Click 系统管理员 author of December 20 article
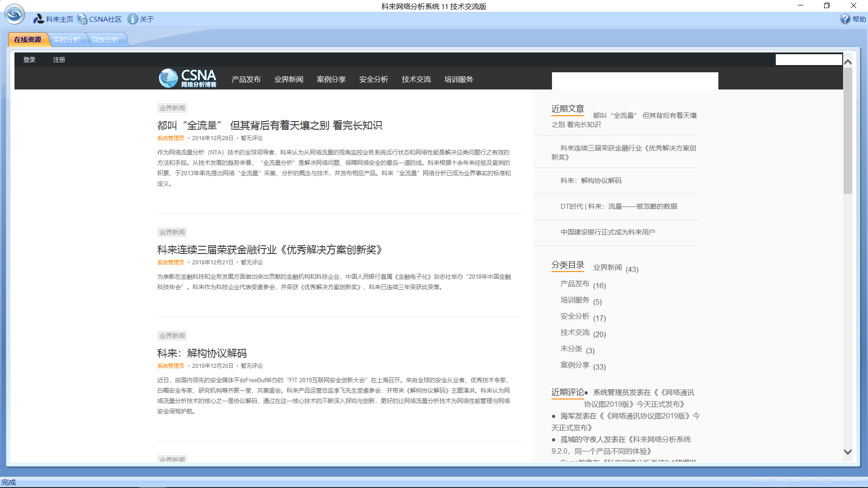Screen dimensions: 868x488 (171, 366)
